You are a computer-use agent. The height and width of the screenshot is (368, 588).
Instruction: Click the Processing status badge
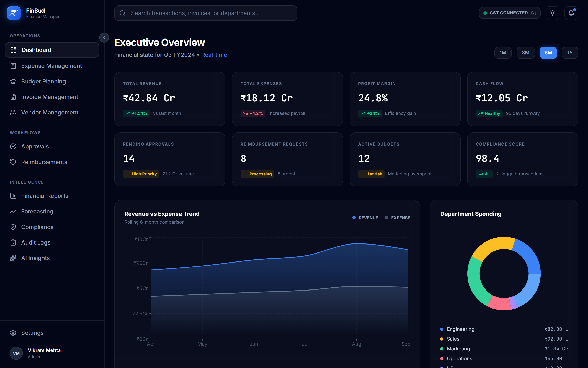[257, 174]
